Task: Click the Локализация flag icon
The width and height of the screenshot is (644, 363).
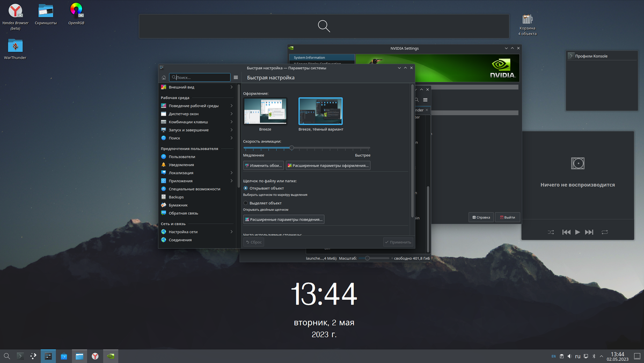Action: pos(164,173)
